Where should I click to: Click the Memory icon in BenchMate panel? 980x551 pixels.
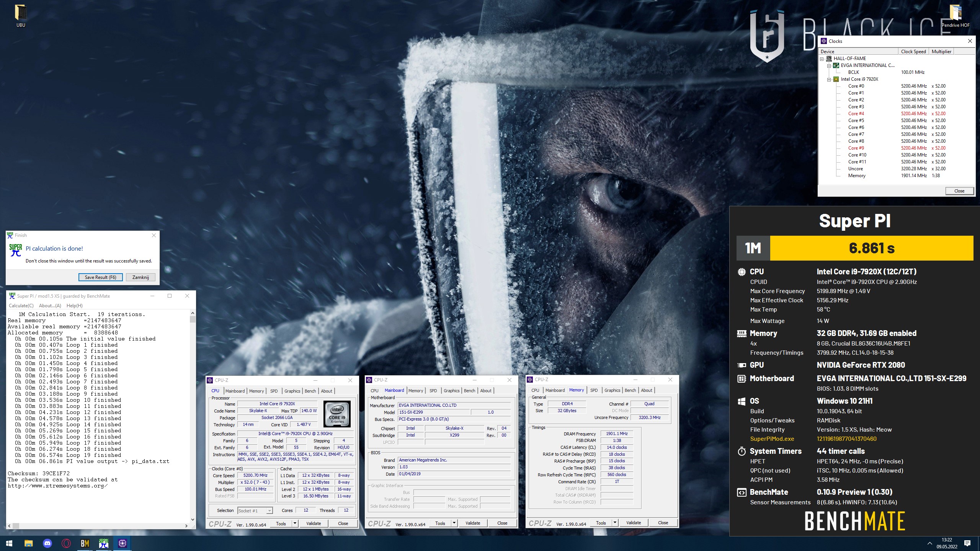pyautogui.click(x=742, y=334)
